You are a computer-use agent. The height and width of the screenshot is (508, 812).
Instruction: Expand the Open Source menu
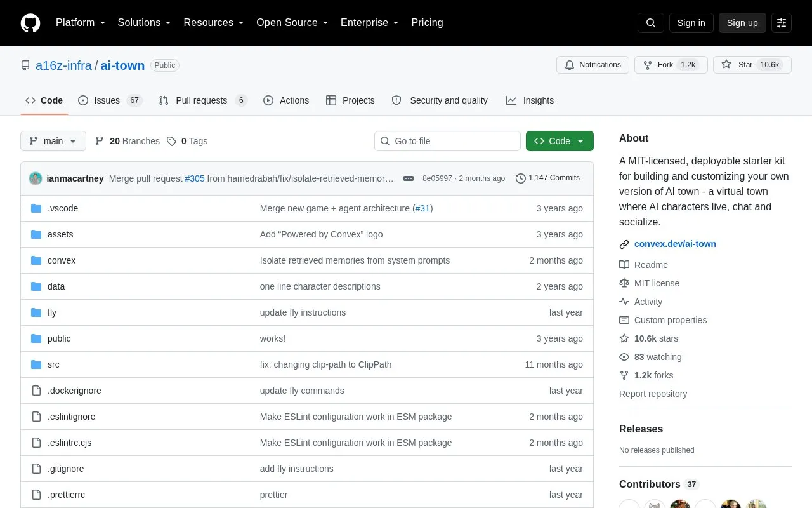coord(292,23)
